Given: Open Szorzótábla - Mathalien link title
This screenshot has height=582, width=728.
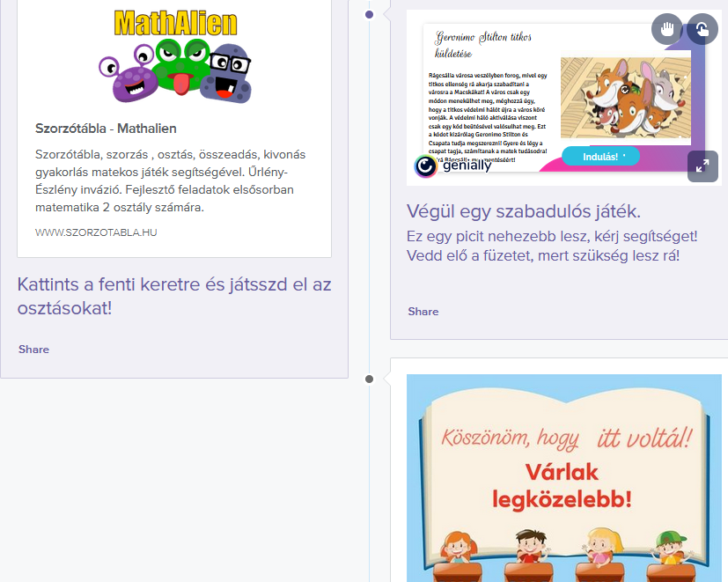Looking at the screenshot, I should pyautogui.click(x=106, y=129).
